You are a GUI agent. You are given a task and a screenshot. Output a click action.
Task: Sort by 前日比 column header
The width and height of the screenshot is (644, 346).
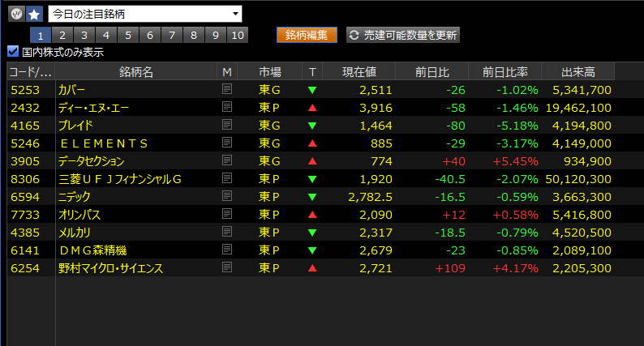(431, 72)
